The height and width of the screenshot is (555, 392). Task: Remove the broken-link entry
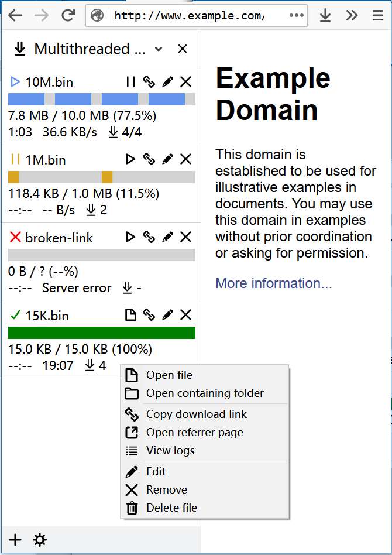pos(185,237)
